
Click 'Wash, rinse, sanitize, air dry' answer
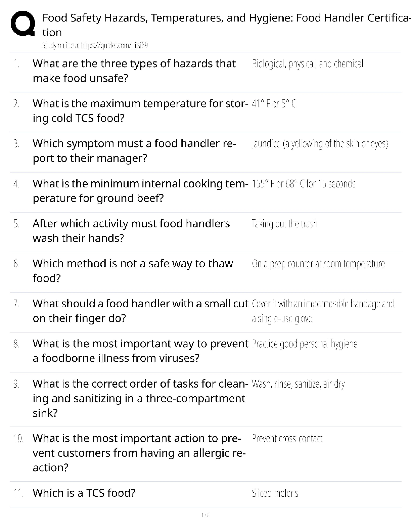pos(298,384)
